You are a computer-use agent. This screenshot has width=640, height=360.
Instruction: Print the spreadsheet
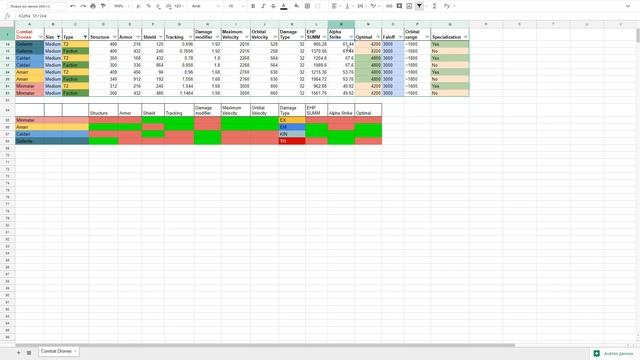93,6
